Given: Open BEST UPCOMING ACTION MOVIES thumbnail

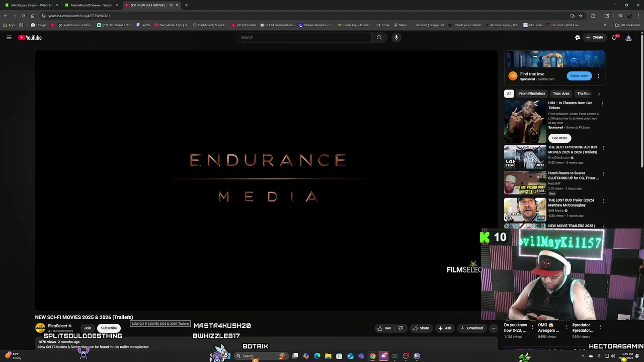Looking at the screenshot, I should pos(525,157).
